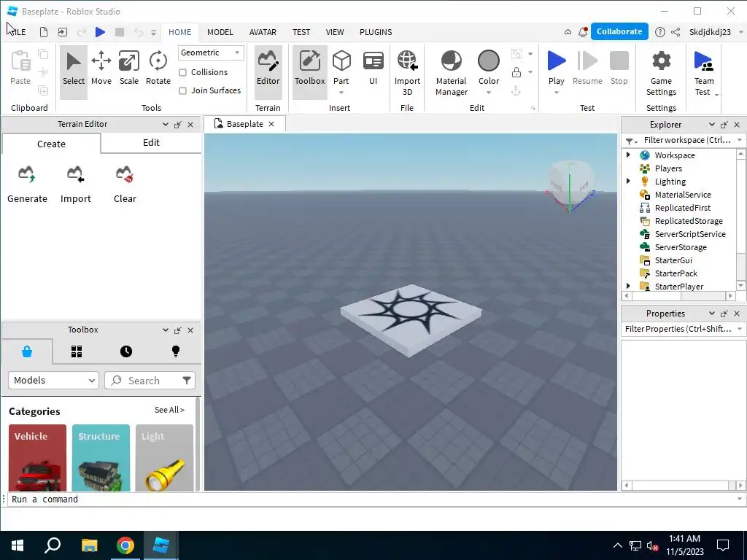Click Clear terrain icon
The height and width of the screenshot is (560, 747).
point(124,174)
